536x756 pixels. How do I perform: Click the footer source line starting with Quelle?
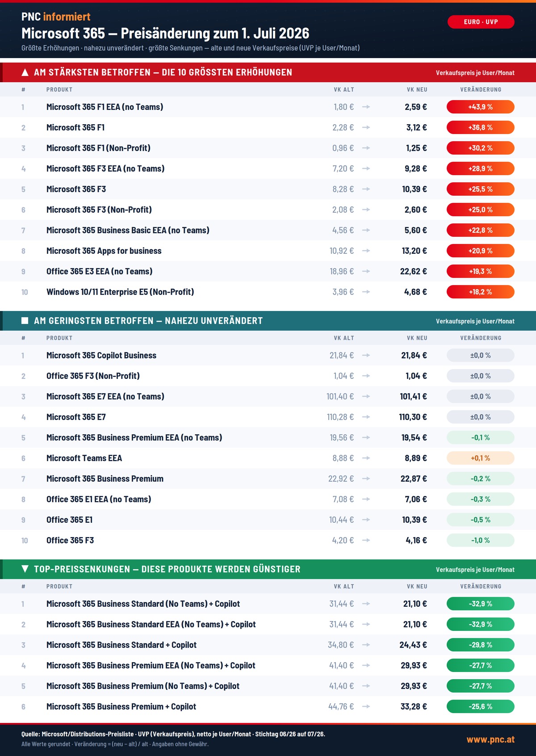[173, 734]
